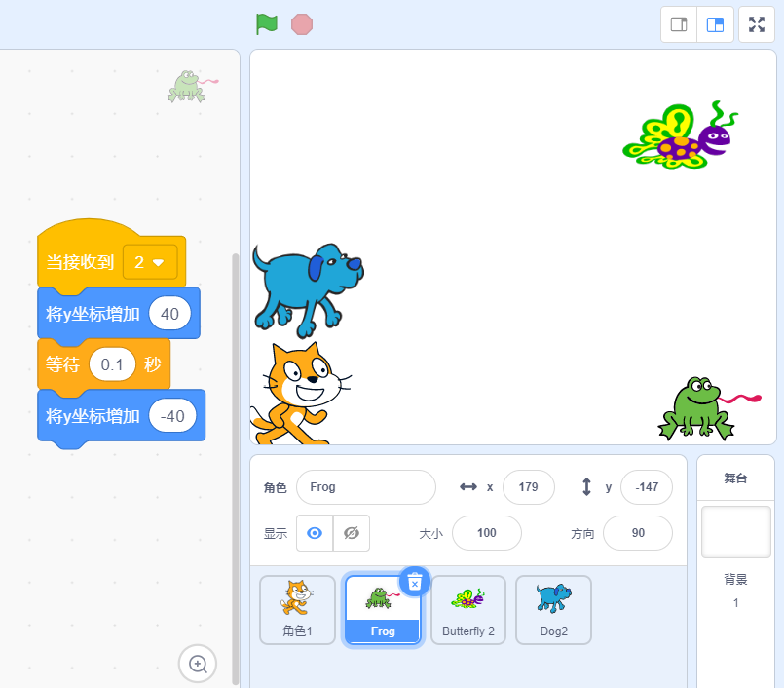Click the sprite name field Frog

[366, 487]
